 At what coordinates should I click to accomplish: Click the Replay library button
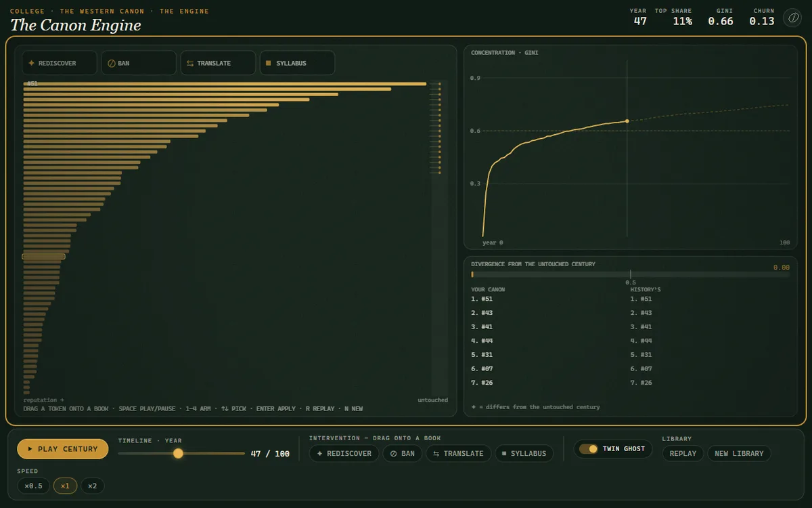point(683,453)
